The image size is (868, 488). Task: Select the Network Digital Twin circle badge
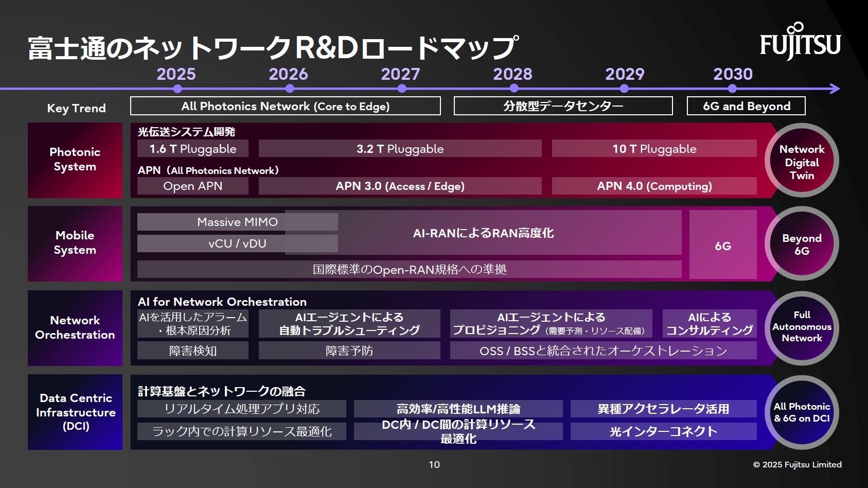pos(802,161)
